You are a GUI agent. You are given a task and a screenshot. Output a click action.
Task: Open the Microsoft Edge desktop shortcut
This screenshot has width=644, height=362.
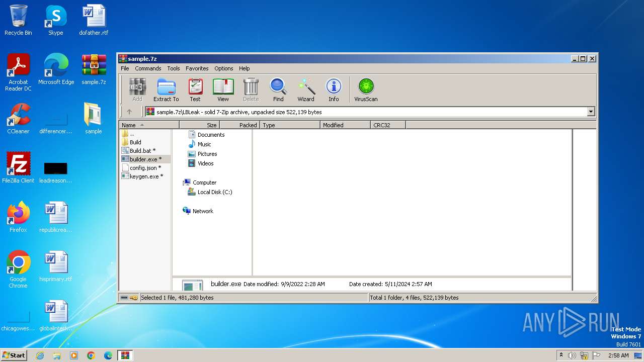[56, 69]
